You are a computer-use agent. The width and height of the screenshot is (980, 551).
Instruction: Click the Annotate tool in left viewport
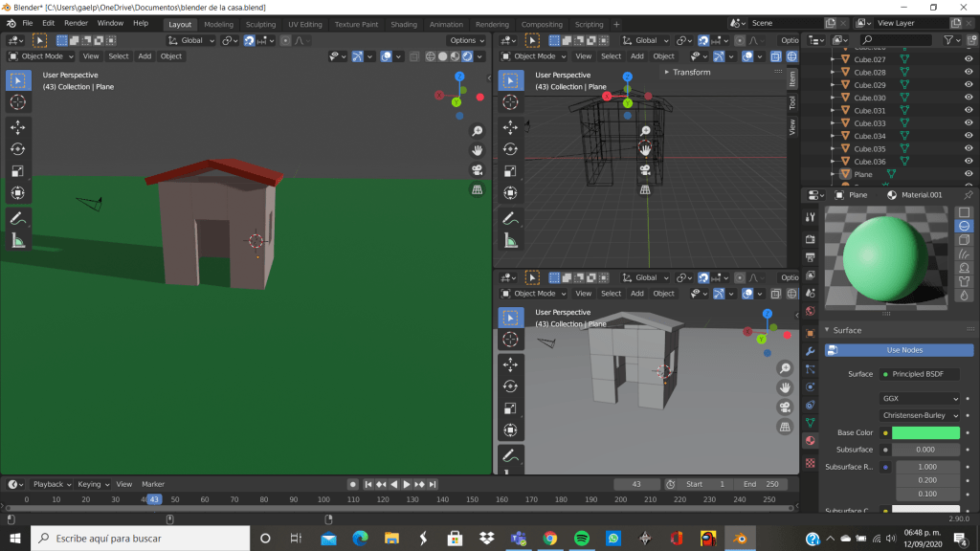pos(18,218)
